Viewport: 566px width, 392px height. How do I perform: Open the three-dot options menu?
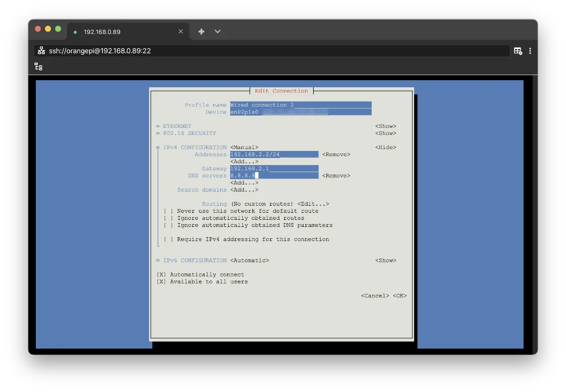point(531,51)
